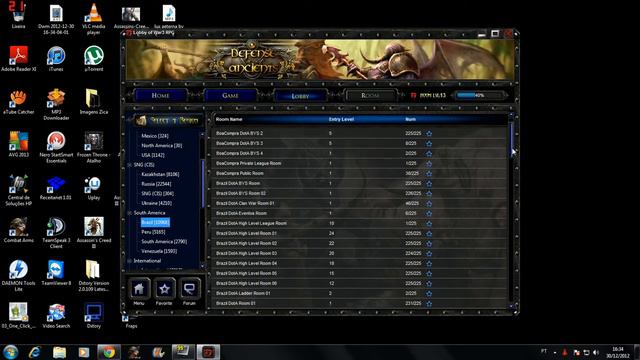Favorite star for BoaCompra DotA BYS 2
The height and width of the screenshot is (360, 640).
pyautogui.click(x=429, y=133)
